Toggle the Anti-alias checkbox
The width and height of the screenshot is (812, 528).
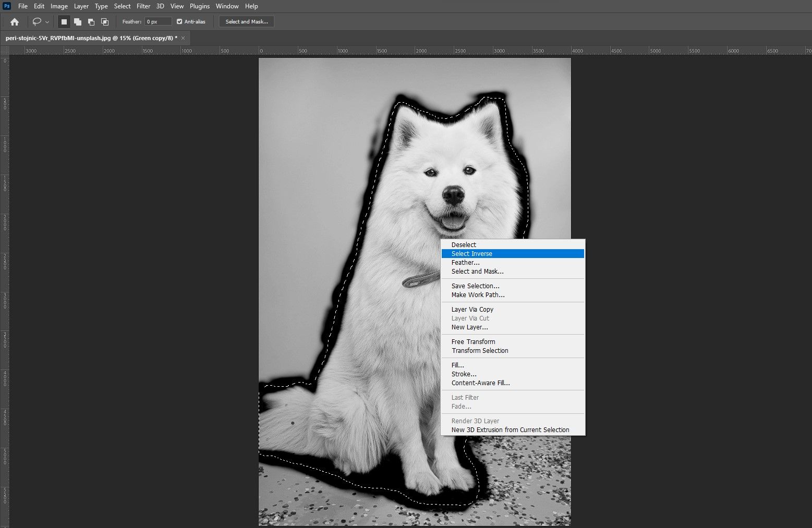click(x=179, y=22)
